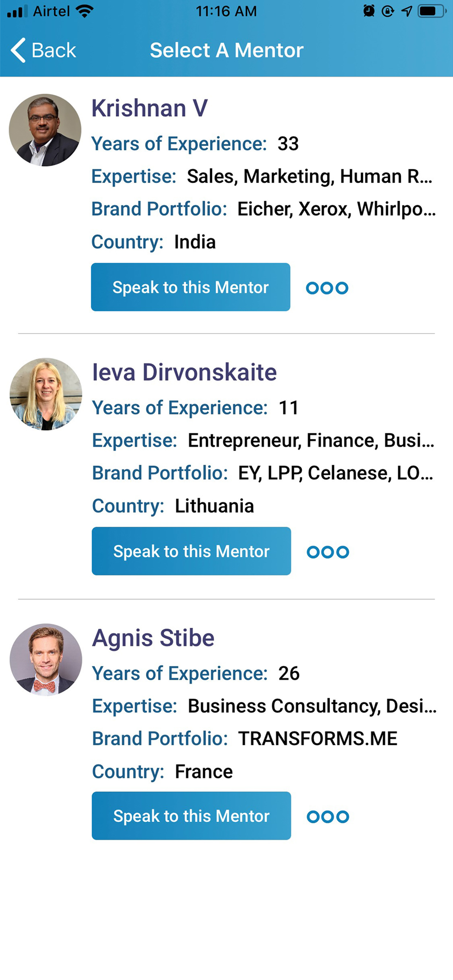Image resolution: width=453 pixels, height=980 pixels.
Task: Tap the alarm clock status icon
Action: [368, 11]
